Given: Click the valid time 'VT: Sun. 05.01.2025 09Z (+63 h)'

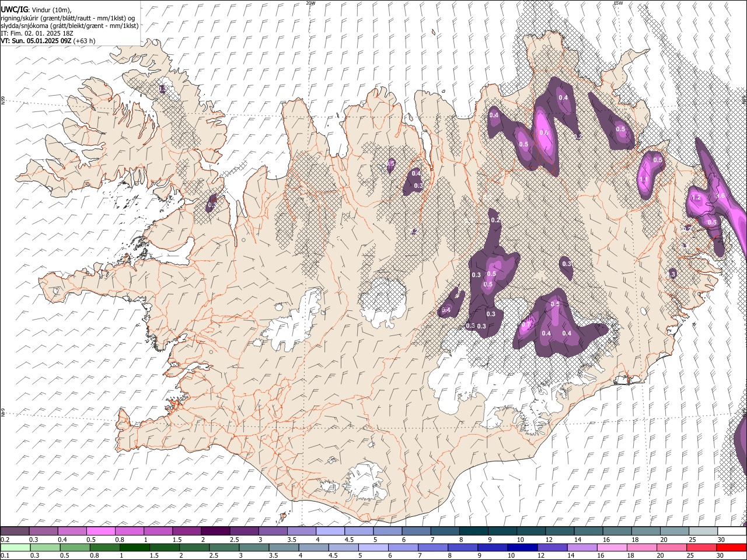Looking at the screenshot, I should coord(48,41).
